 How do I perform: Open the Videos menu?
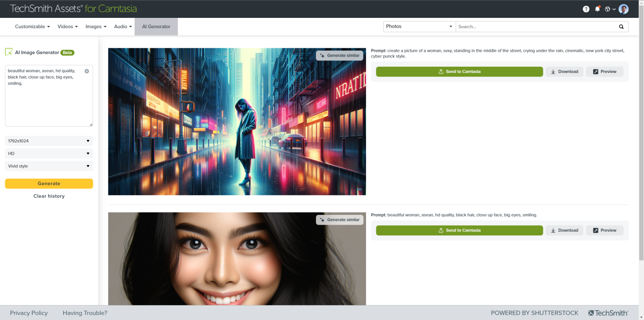(x=67, y=26)
